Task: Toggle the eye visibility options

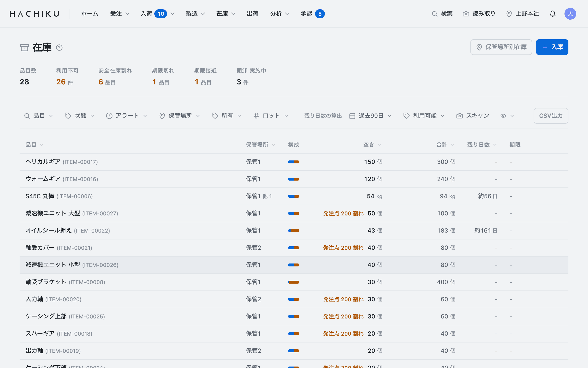Action: [x=507, y=116]
